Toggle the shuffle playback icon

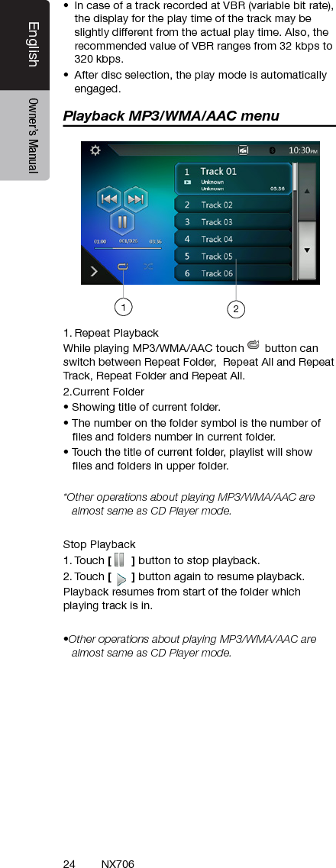[x=148, y=267]
